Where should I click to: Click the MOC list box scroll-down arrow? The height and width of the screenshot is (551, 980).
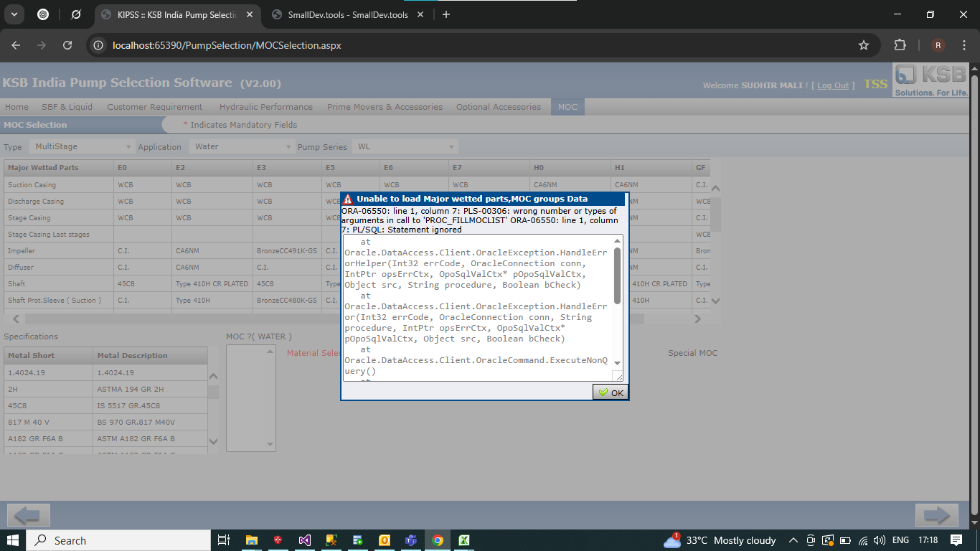point(270,445)
